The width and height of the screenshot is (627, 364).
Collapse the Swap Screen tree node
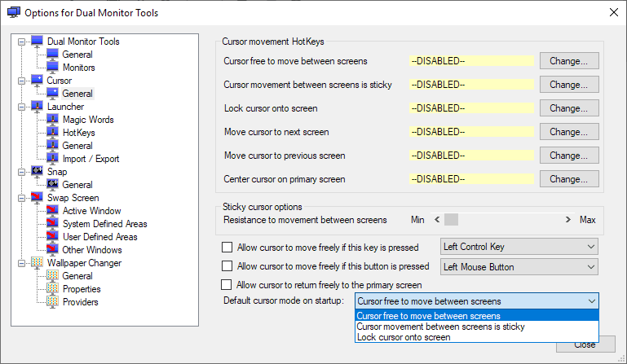pos(21,198)
